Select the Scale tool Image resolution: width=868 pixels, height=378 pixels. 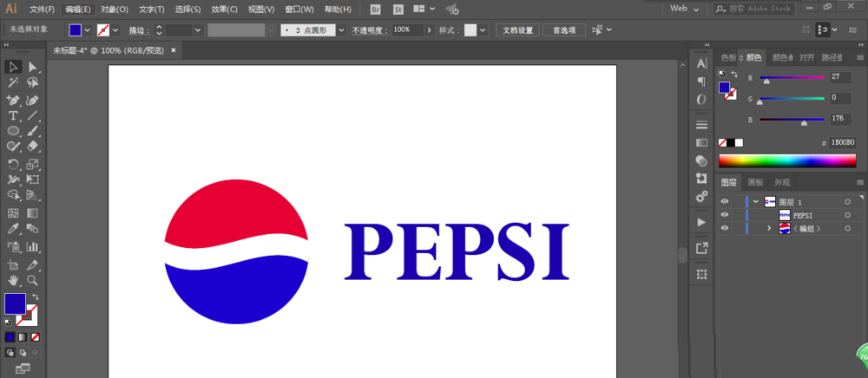(x=33, y=164)
